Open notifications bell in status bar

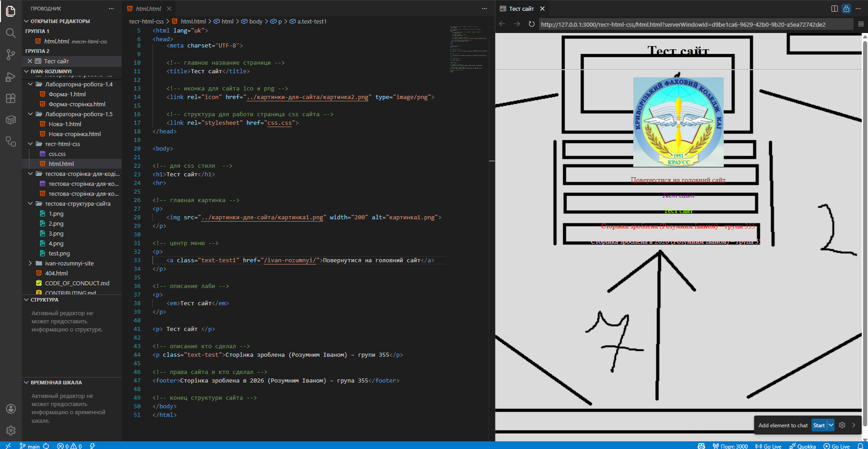click(860, 446)
